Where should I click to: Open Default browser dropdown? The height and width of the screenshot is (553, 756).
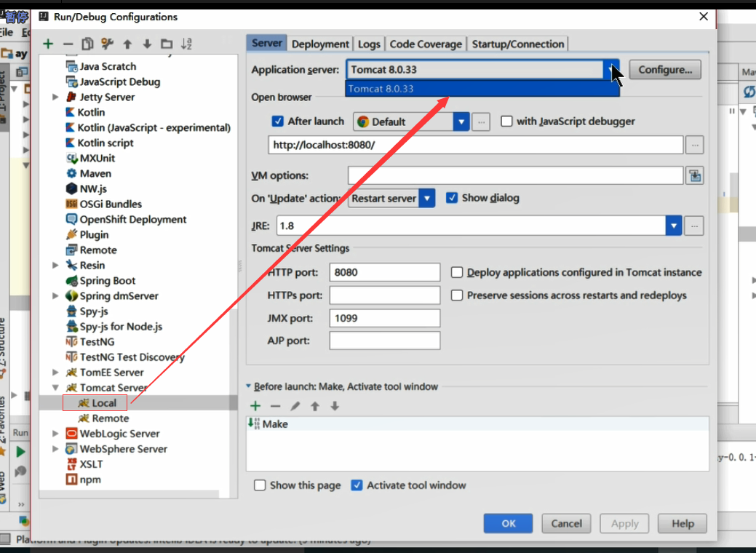click(461, 122)
